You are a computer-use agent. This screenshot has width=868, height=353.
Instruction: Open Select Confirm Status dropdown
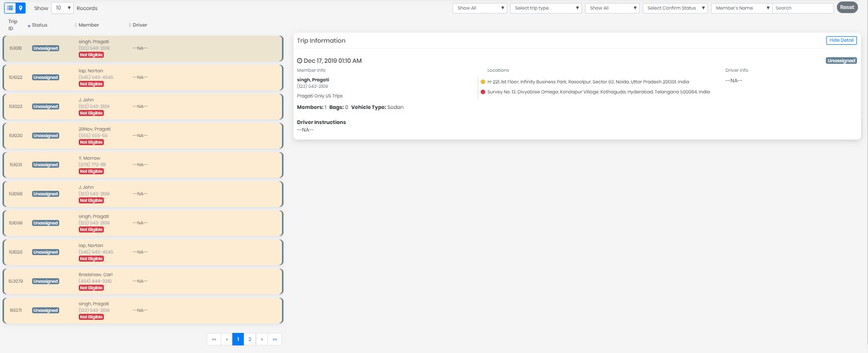[x=675, y=8]
